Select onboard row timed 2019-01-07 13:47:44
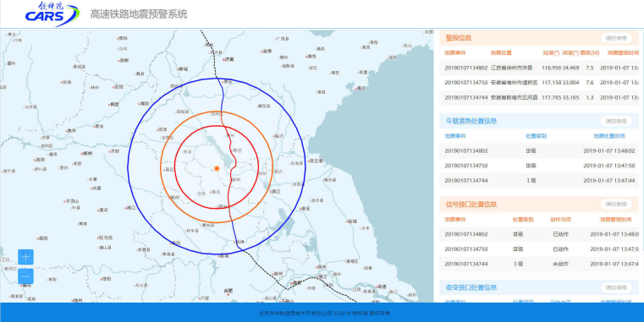The width and height of the screenshot is (644, 322). [x=539, y=181]
